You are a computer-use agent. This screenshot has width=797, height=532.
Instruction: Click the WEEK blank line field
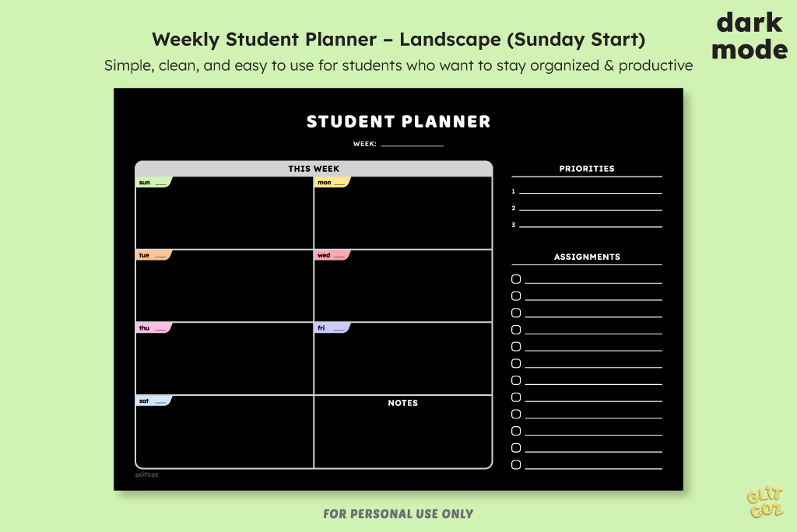[x=413, y=144]
